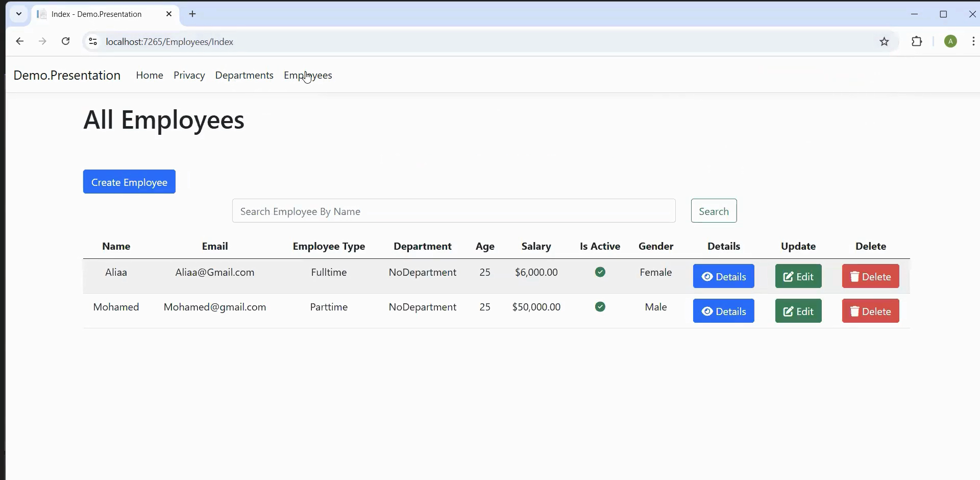Bookmark this tab with the star icon

pyautogui.click(x=885, y=41)
